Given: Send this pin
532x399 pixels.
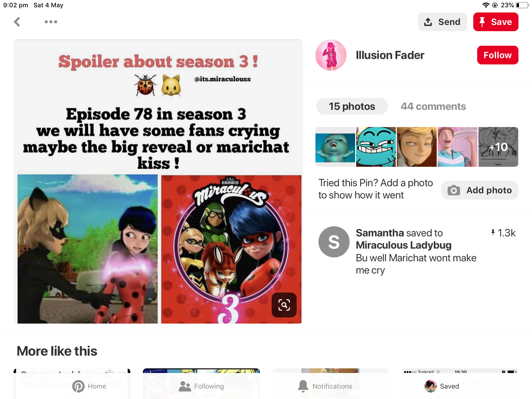Looking at the screenshot, I should [442, 22].
